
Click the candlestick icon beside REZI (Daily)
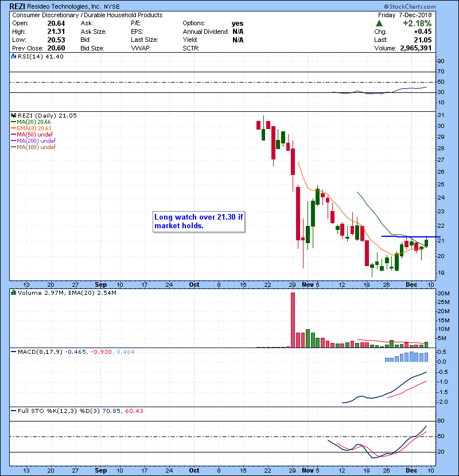pos(13,115)
